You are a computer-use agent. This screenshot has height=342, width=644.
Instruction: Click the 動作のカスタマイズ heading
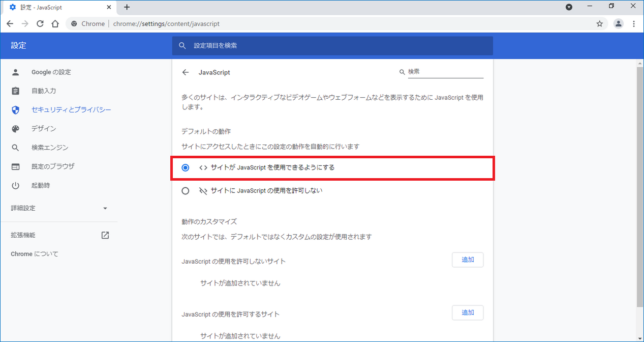(209, 222)
